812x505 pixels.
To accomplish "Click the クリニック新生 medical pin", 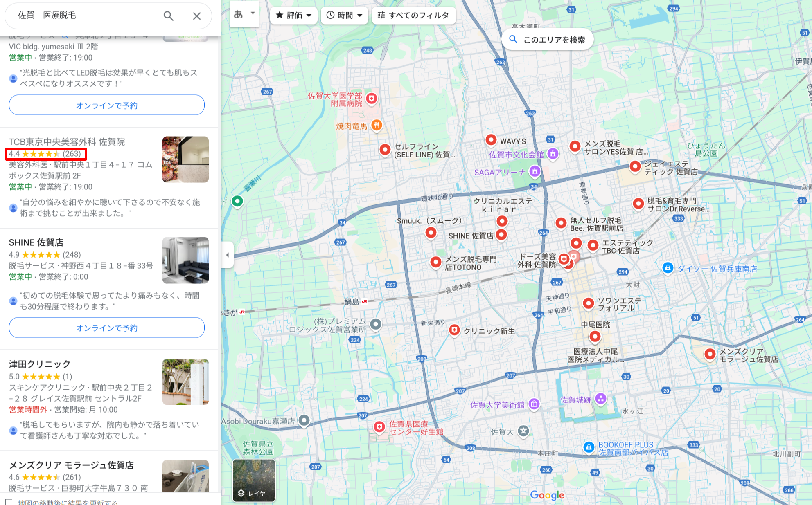I will pyautogui.click(x=454, y=330).
